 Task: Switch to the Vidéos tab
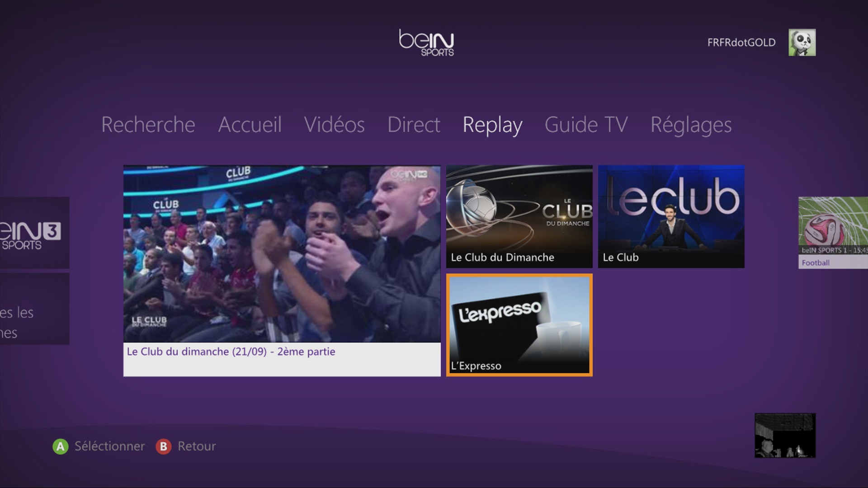pos(334,125)
